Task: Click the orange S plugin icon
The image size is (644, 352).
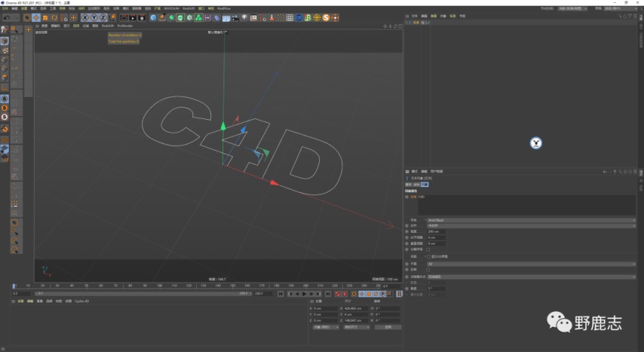Action: point(326,18)
